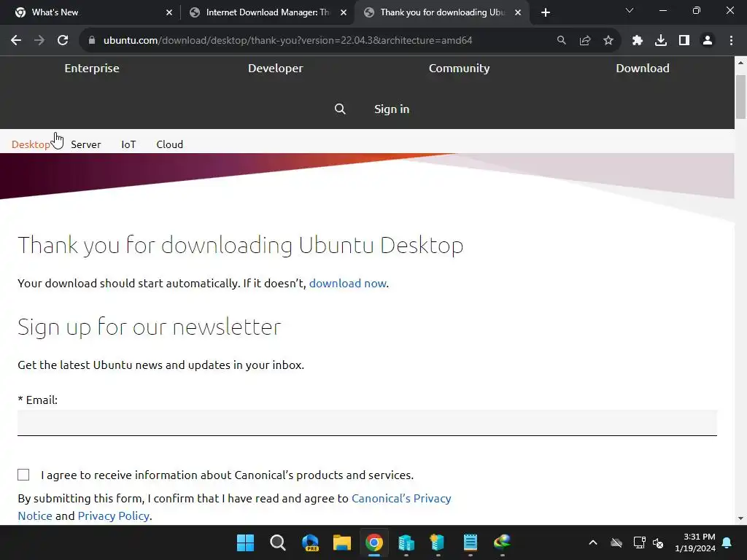Open the Chrome profile menu

point(708,41)
